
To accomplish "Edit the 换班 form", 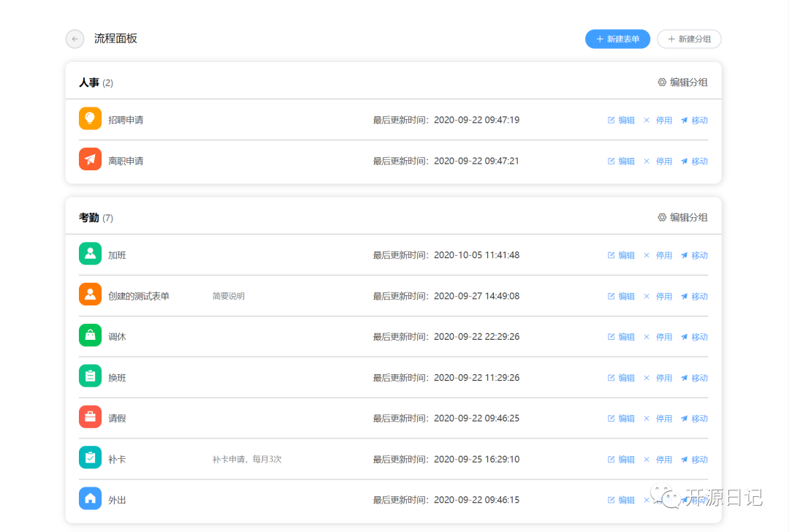I will point(621,378).
